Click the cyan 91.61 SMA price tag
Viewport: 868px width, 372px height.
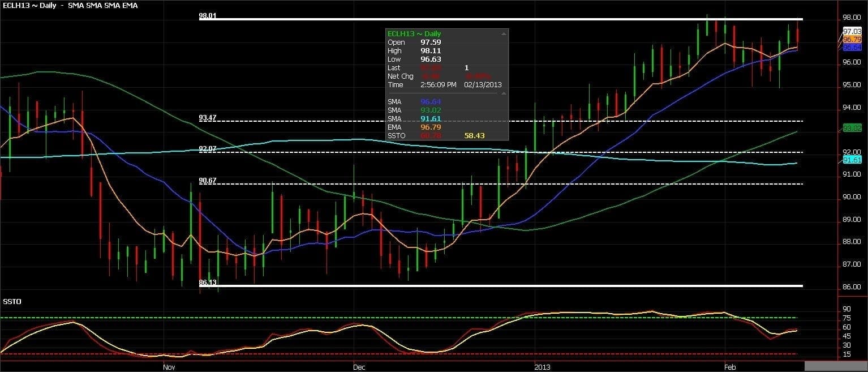[x=852, y=160]
